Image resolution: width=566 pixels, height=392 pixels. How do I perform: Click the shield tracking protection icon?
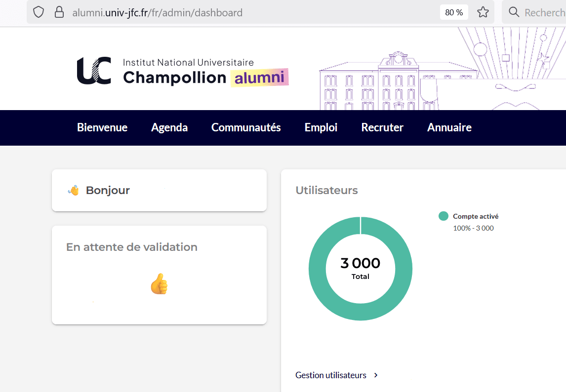pos(39,12)
